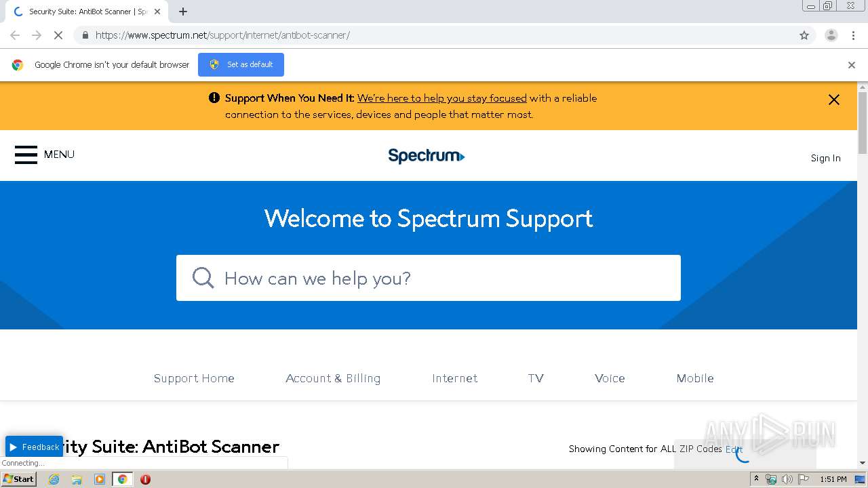View site security lock info
This screenshot has height=488, width=868.
(85, 35)
